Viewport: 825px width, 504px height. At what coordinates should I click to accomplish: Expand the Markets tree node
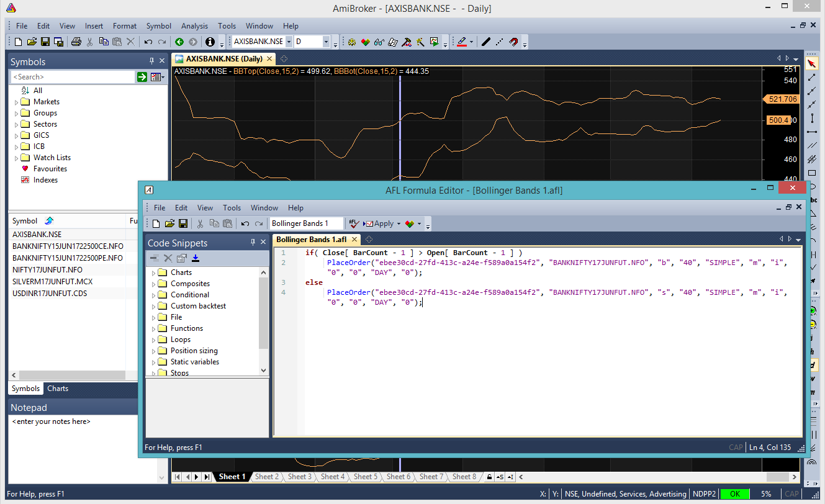pyautogui.click(x=16, y=102)
